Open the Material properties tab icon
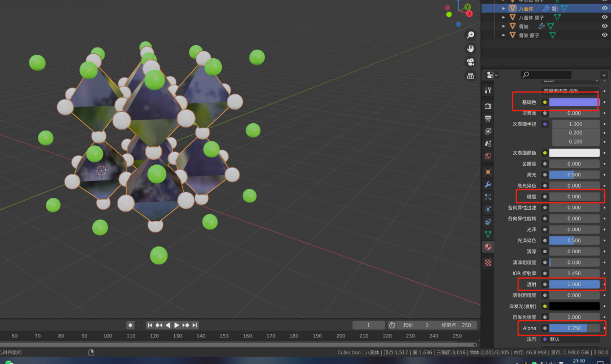611x364 pixels. click(488, 247)
